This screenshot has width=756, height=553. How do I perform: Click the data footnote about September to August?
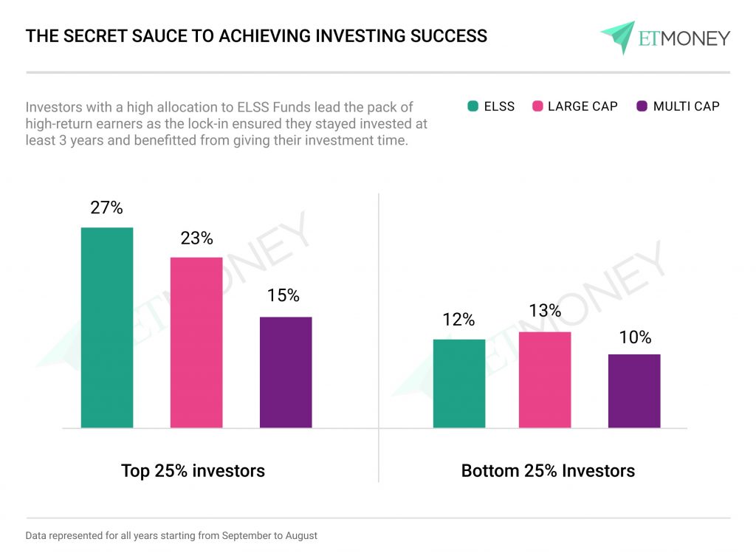coord(171,535)
